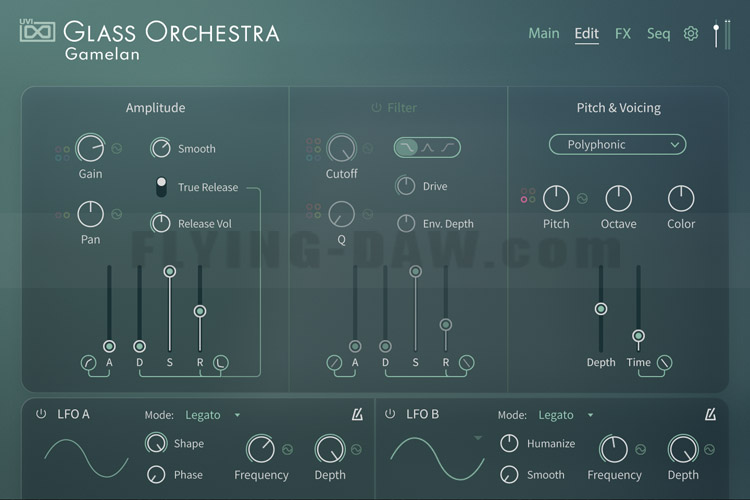
Task: Click modulation icon next to LFO A Depth
Action: (356, 449)
